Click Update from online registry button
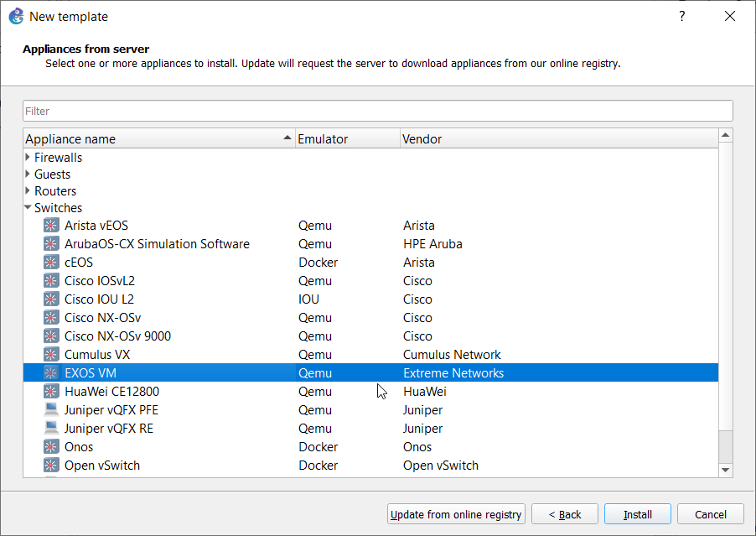The width and height of the screenshot is (756, 536). pyautogui.click(x=456, y=514)
